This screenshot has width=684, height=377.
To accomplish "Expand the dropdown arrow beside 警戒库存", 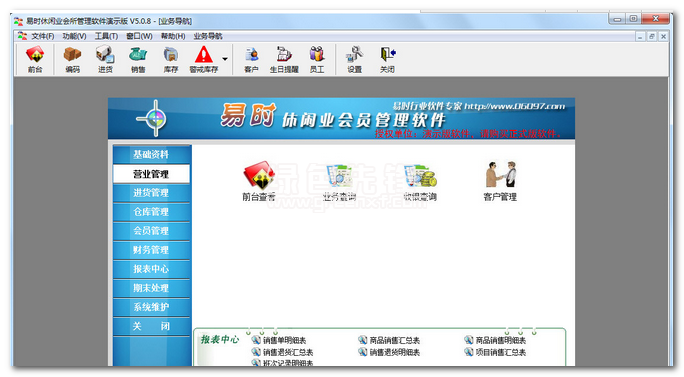I will click(x=225, y=58).
